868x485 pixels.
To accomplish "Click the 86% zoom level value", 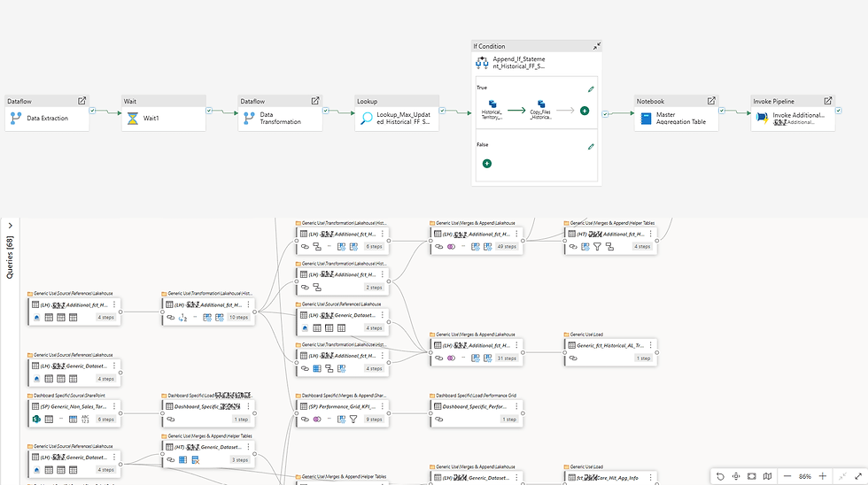I will (805, 476).
